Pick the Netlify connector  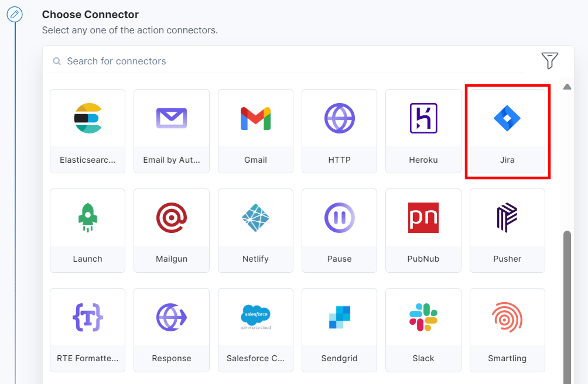pos(255,231)
